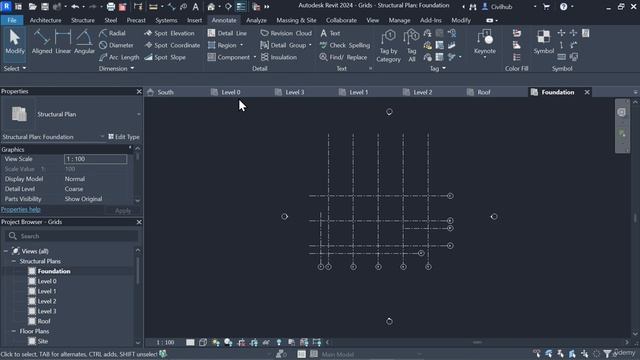
Task: Click the Tag All tool
Action: 411,46
